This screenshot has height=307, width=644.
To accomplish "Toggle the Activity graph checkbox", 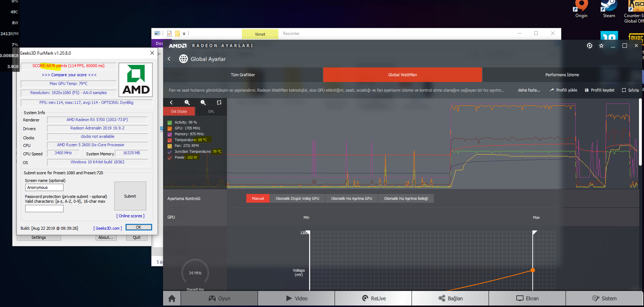I will click(x=170, y=123).
